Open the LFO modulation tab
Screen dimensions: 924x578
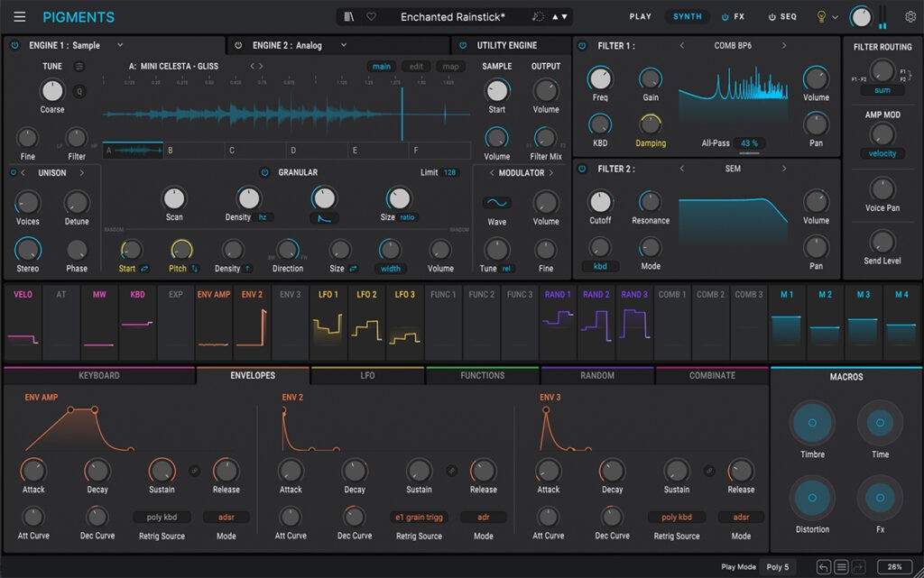(x=367, y=375)
